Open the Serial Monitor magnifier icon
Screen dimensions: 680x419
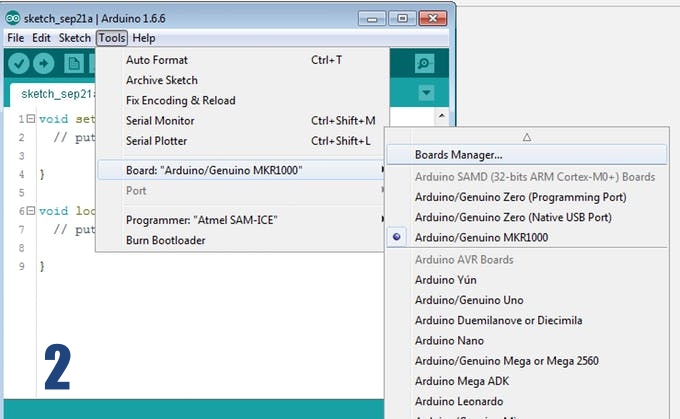(x=424, y=64)
